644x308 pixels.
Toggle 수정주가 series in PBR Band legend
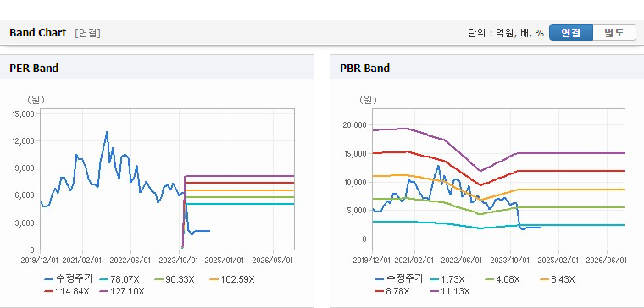point(399,279)
